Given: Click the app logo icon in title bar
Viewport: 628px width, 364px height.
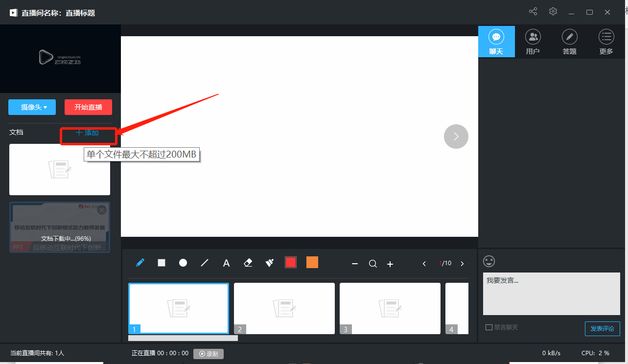Looking at the screenshot, I should pyautogui.click(x=14, y=13).
